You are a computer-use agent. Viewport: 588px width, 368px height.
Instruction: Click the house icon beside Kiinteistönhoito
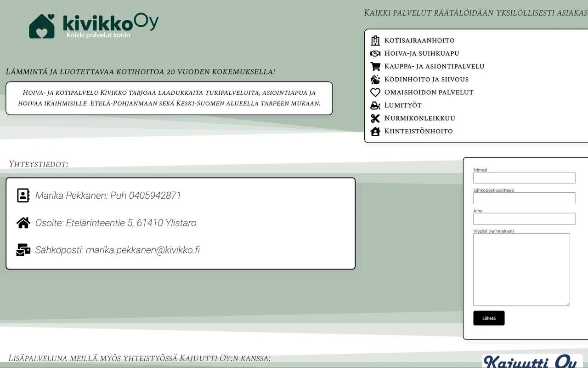(375, 131)
